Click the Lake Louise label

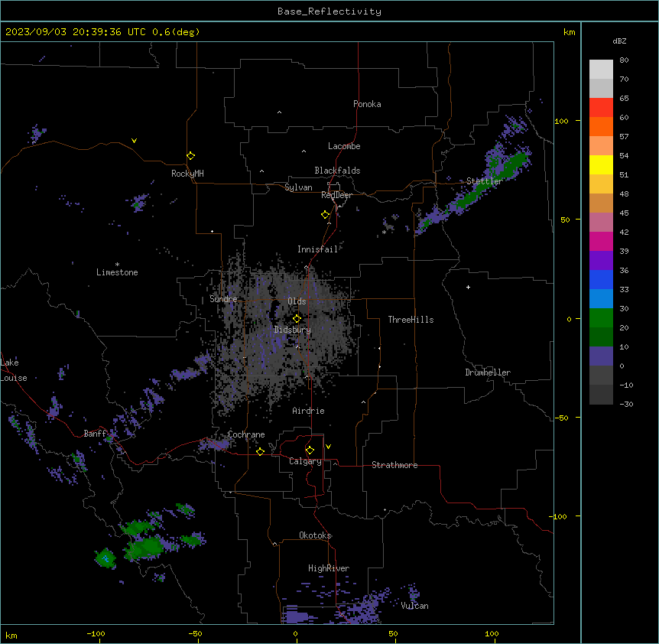[x=14, y=370]
